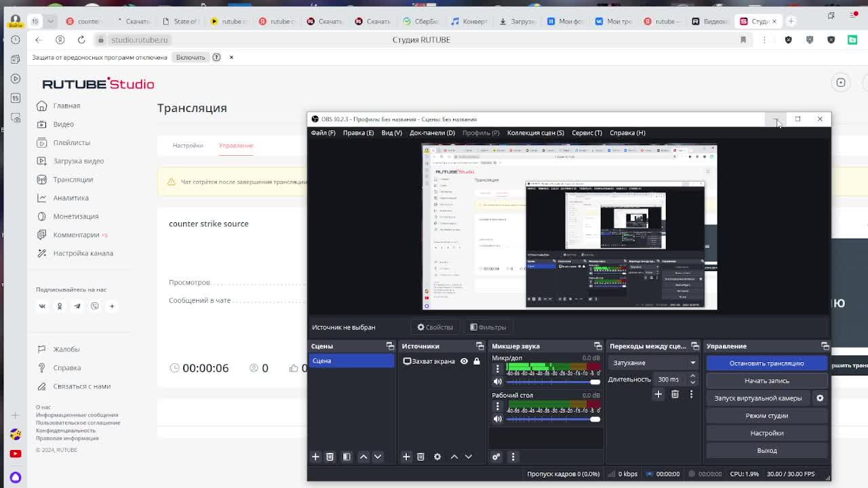
Task: Open advanced audio properties gears icon
Action: pyautogui.click(x=496, y=457)
